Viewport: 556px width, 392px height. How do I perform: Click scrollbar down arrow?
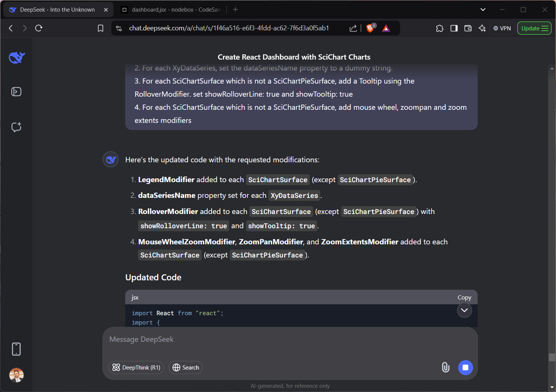coord(552,387)
